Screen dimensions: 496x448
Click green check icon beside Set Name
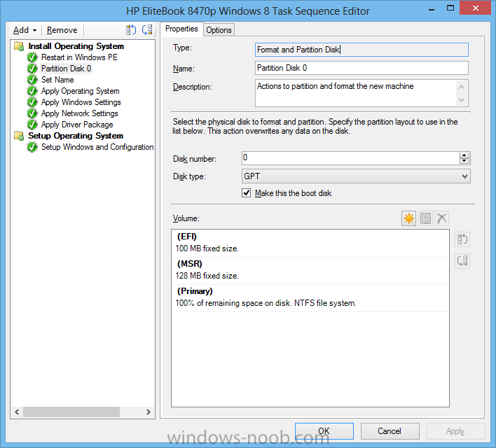[x=32, y=80]
